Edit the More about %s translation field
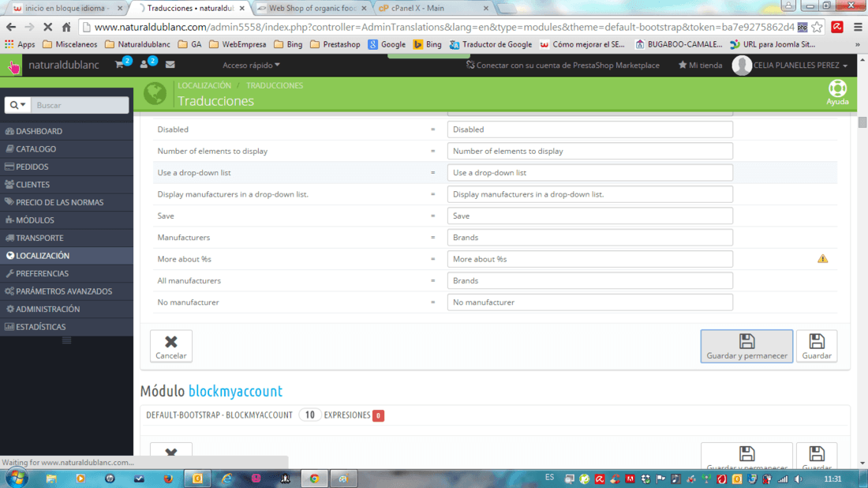Viewport: 868px width, 488px height. [x=590, y=259]
